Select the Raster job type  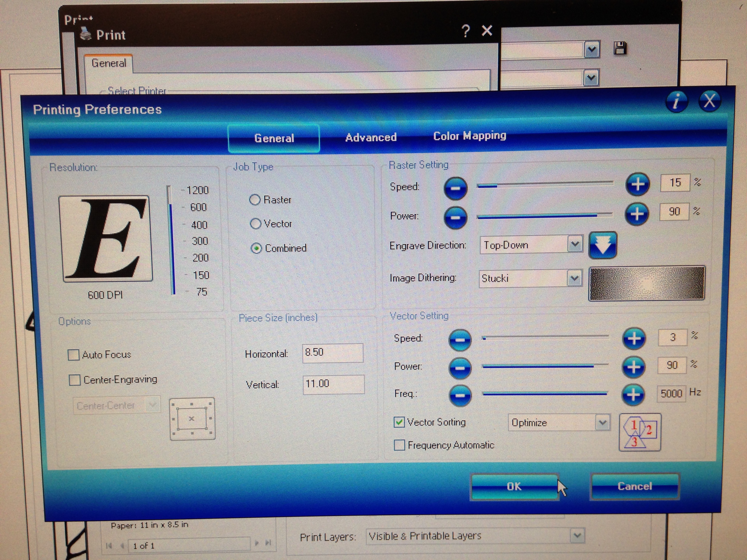tap(255, 200)
